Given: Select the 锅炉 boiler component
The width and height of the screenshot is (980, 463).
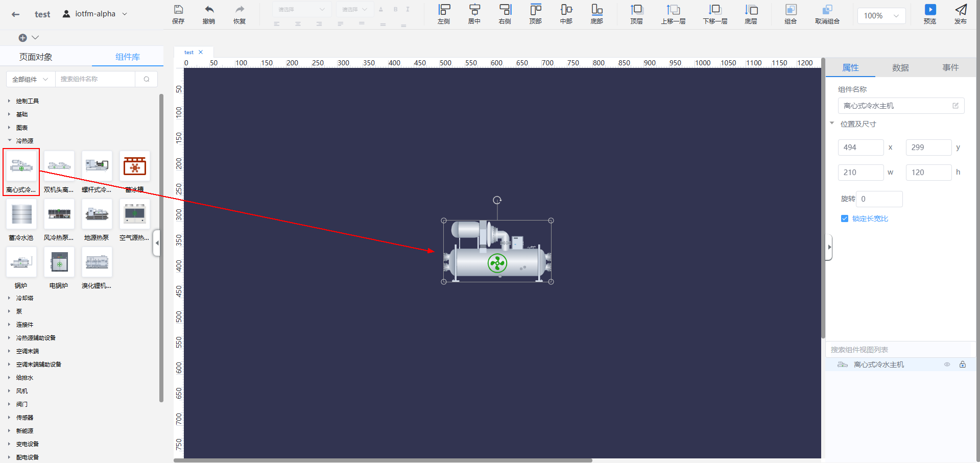Looking at the screenshot, I should (21, 262).
